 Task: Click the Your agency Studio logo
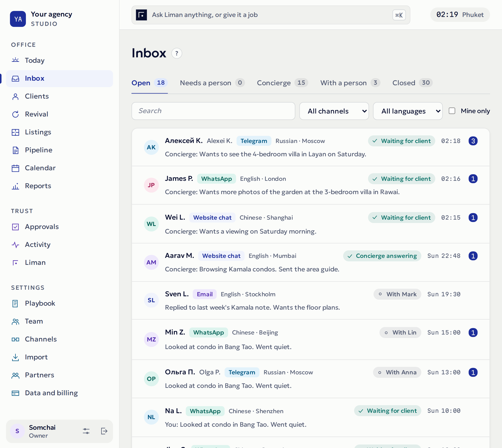coord(18,19)
